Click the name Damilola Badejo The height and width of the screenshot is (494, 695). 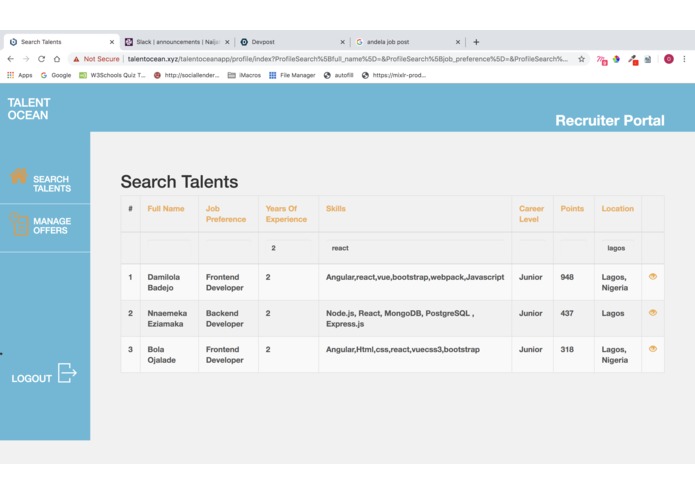click(x=164, y=282)
